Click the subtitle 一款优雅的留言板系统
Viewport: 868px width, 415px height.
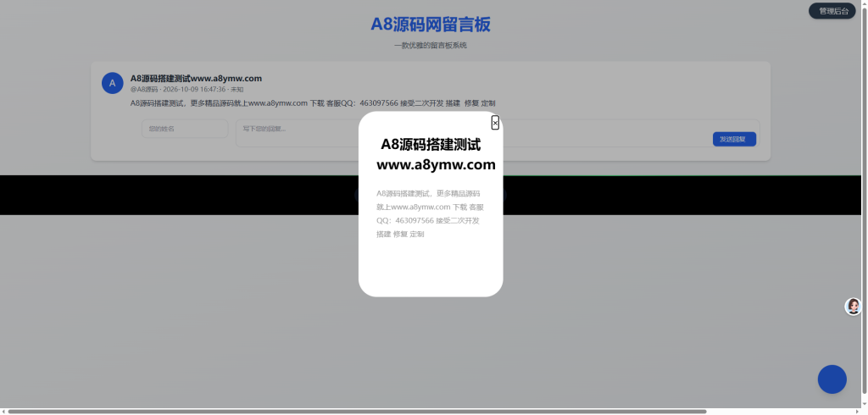pos(430,46)
